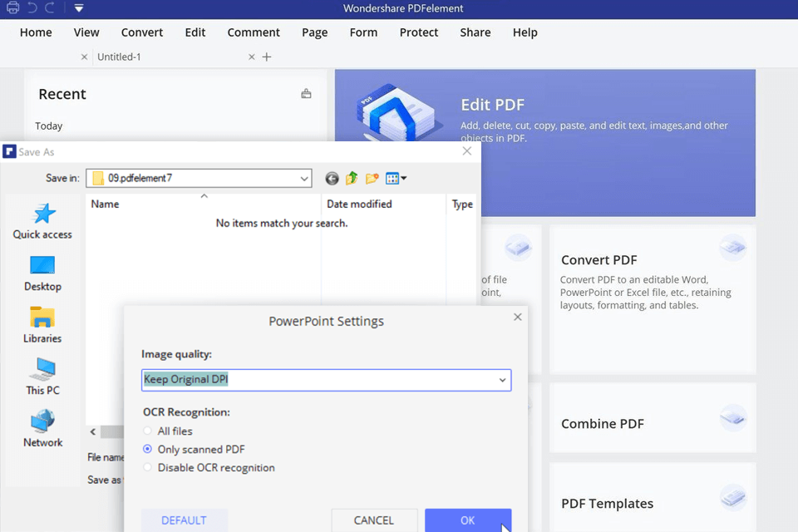Click the PDF Templates card icon

pos(733,497)
